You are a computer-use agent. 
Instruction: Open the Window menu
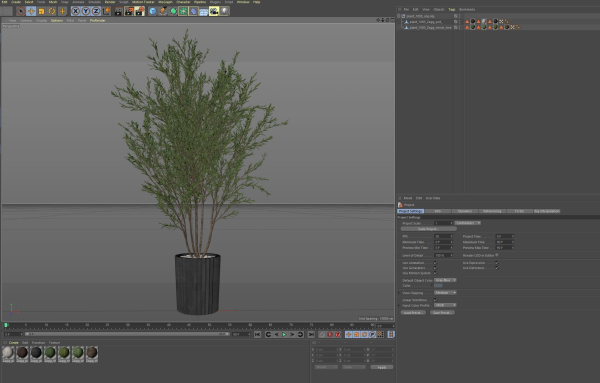click(243, 2)
